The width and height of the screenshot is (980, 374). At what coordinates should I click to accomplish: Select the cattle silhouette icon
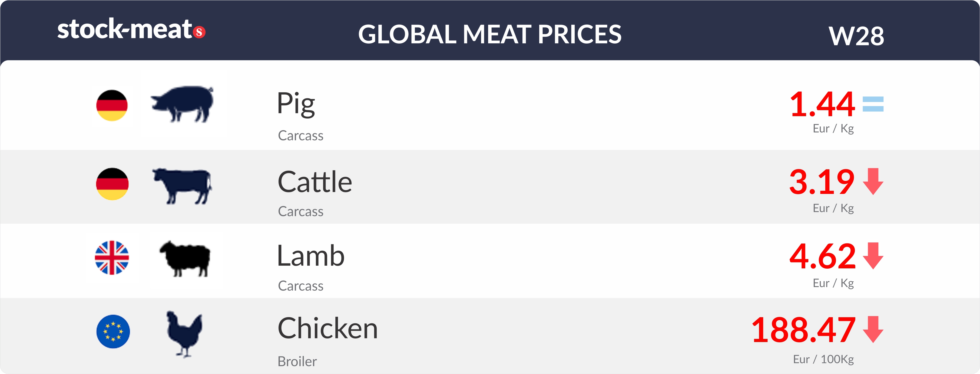(182, 186)
